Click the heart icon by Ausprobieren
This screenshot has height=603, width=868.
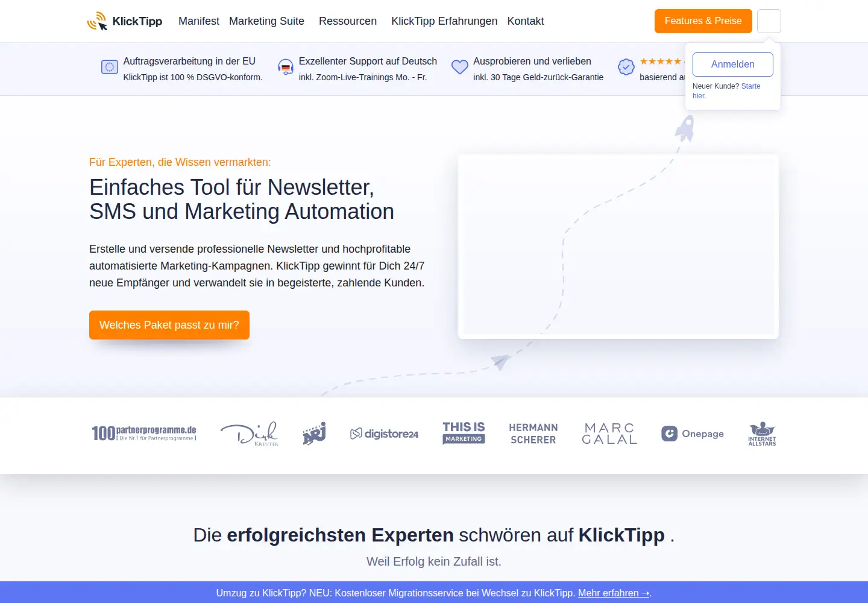[x=460, y=67]
